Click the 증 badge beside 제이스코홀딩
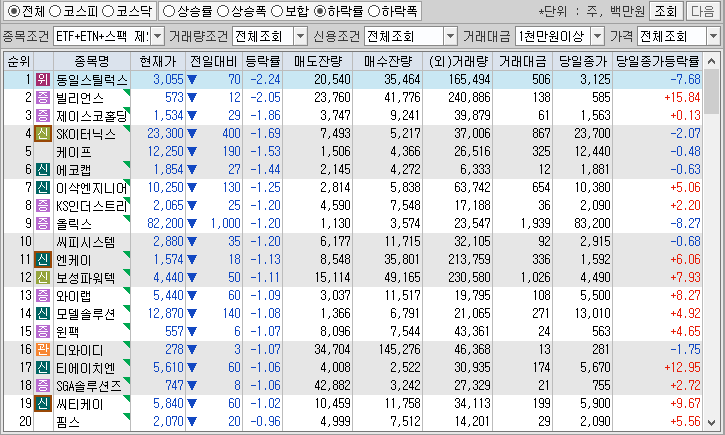Screen dimensions: 725x435 (x=43, y=116)
